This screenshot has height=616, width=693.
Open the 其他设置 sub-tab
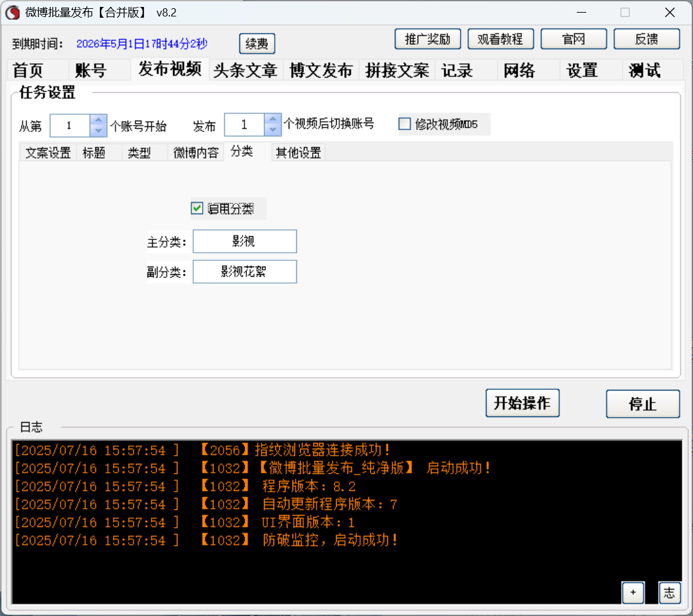pos(298,153)
